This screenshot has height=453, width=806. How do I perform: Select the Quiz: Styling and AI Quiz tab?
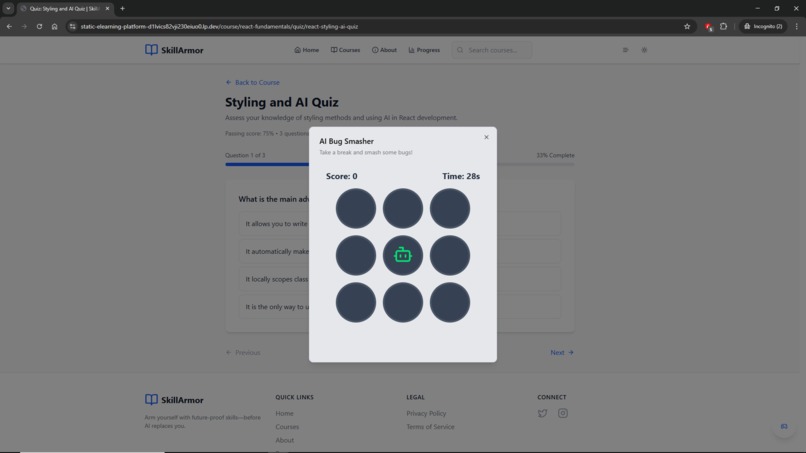pyautogui.click(x=64, y=9)
